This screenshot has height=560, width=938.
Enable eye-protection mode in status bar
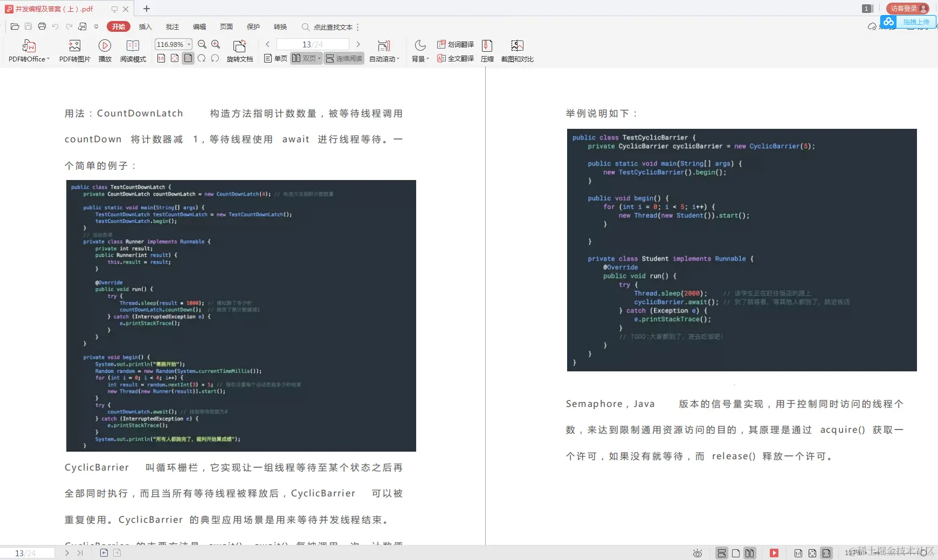coord(697,553)
